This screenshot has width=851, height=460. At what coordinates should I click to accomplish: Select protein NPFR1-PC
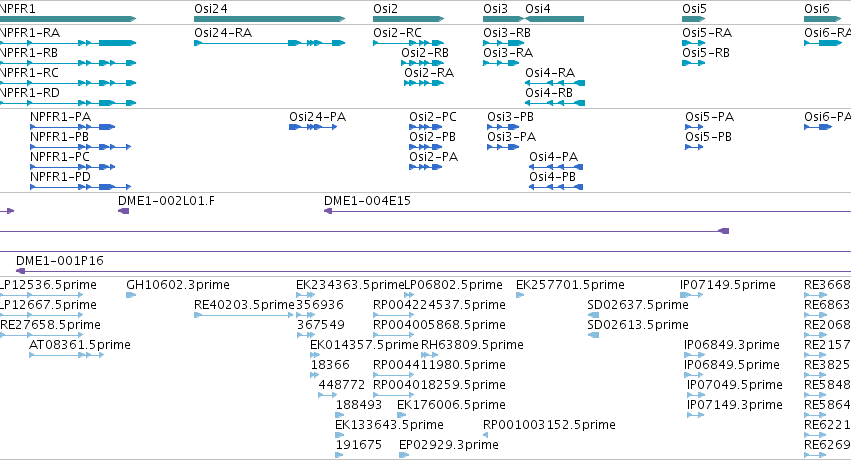72,167
